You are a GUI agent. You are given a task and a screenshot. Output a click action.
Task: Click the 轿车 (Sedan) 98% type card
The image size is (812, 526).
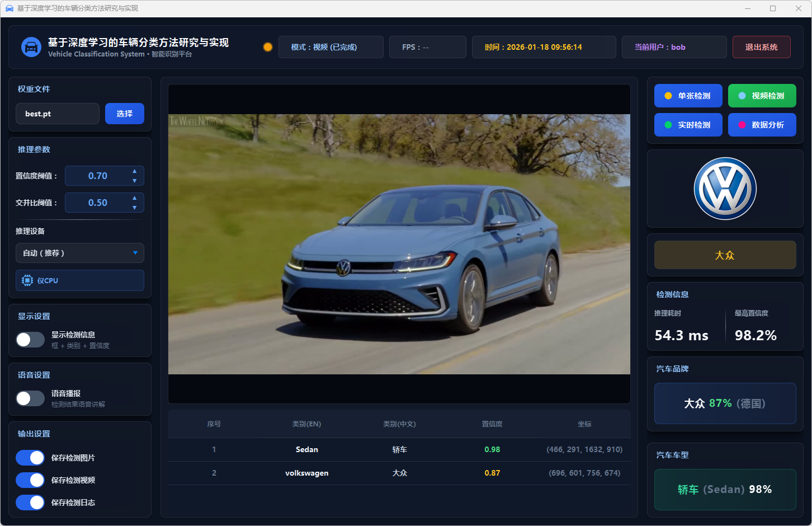[x=725, y=490]
